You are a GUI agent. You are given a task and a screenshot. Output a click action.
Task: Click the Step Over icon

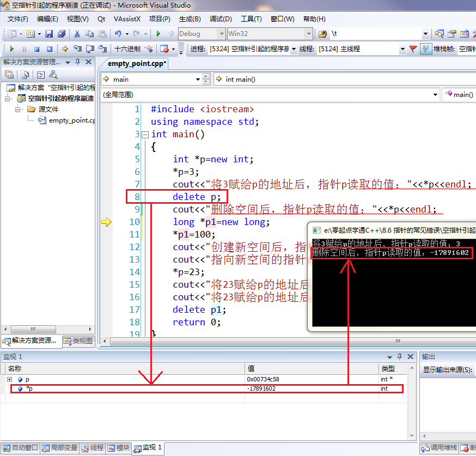[x=90, y=49]
